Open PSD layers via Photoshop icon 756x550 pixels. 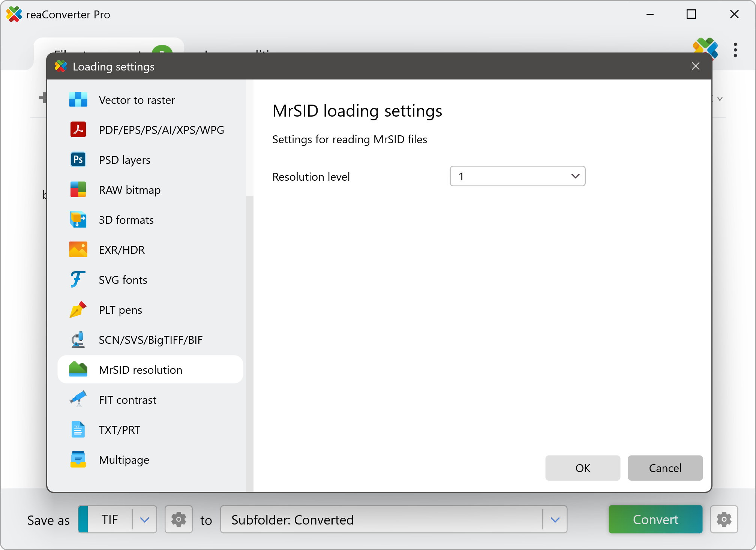click(x=78, y=160)
